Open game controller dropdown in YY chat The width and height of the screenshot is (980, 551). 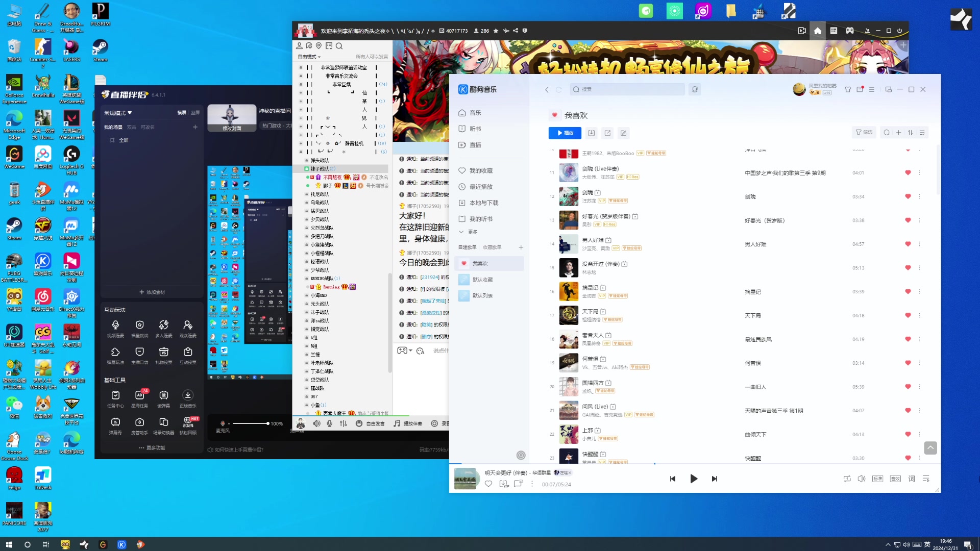(x=405, y=350)
